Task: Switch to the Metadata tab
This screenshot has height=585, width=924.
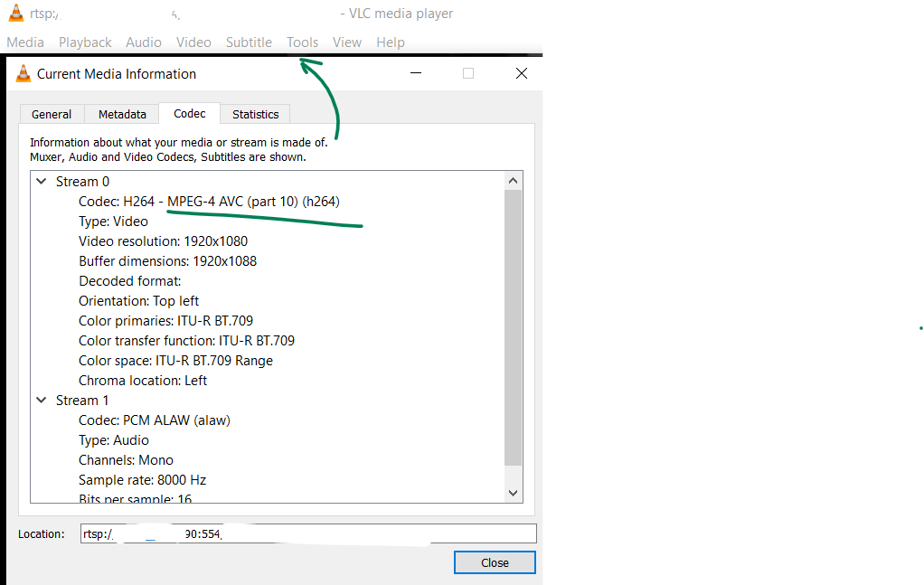Action: point(122,115)
